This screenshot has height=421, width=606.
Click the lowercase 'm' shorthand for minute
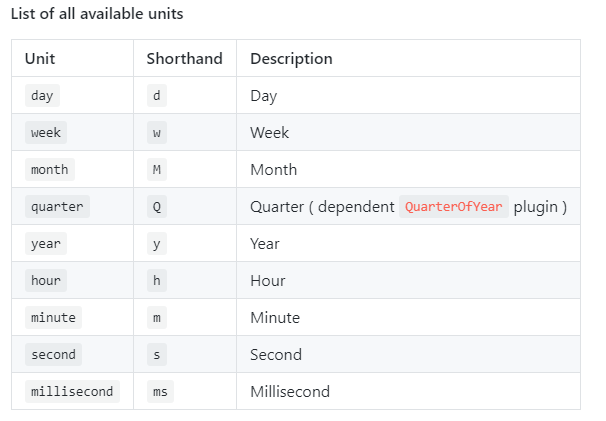click(x=157, y=317)
